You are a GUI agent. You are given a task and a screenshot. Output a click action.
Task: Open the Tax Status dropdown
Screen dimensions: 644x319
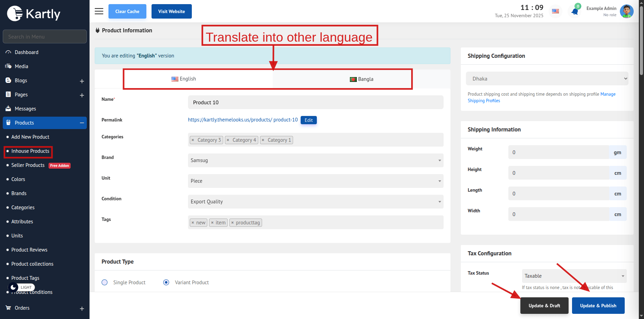click(x=574, y=276)
